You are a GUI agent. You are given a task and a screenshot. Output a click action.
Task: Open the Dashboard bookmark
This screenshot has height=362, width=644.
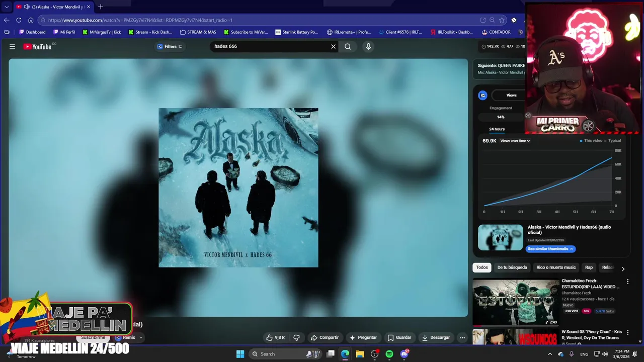coord(32,32)
